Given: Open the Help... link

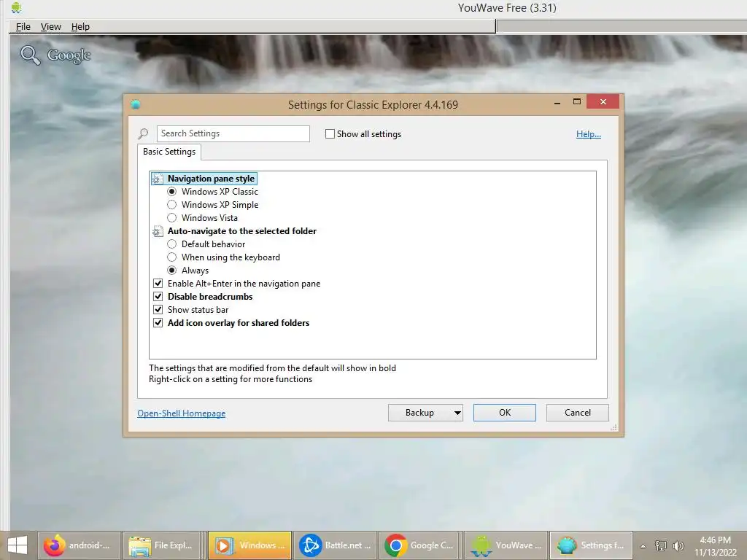Looking at the screenshot, I should click(x=589, y=134).
